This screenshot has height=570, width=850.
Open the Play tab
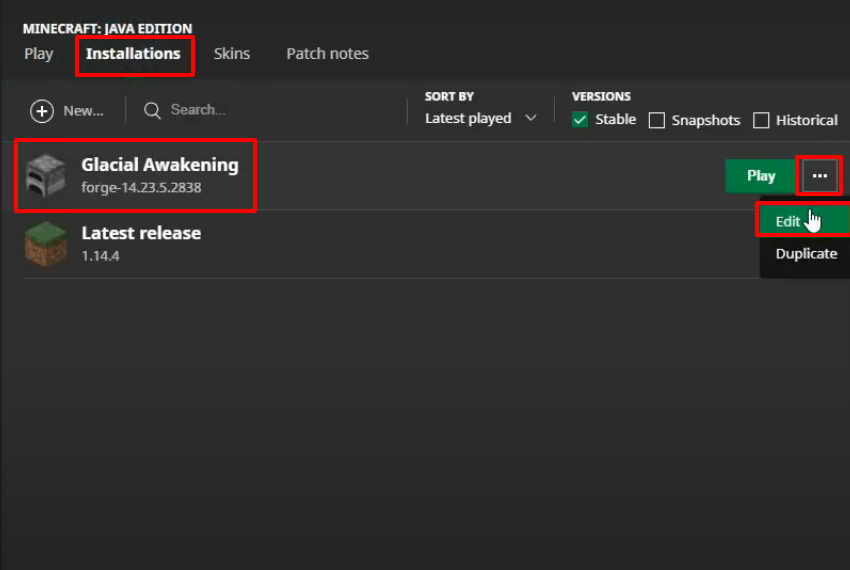pyautogui.click(x=38, y=54)
